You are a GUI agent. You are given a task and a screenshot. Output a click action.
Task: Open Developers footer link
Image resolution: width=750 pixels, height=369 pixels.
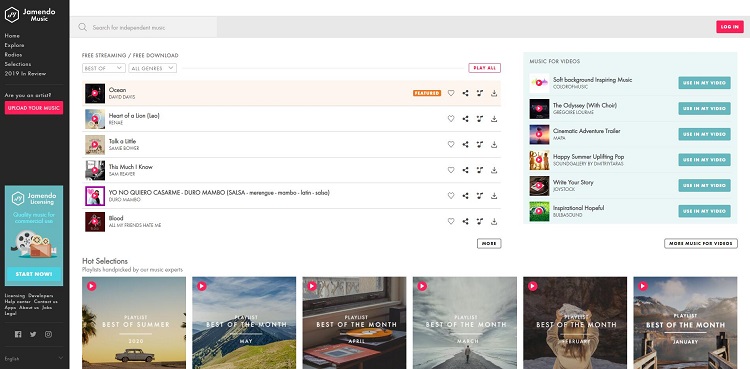pos(41,295)
